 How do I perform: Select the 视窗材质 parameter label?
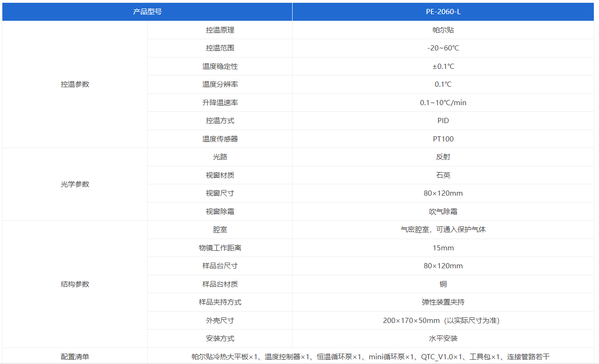pos(220,175)
